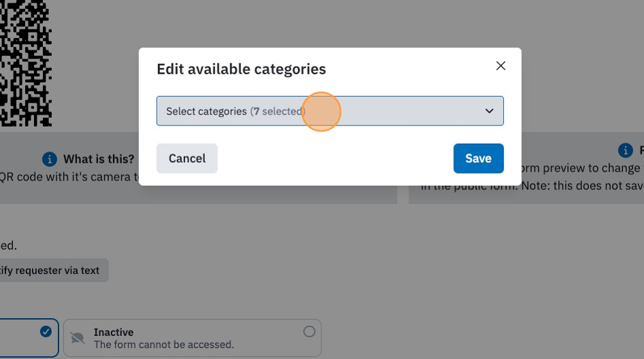The width and height of the screenshot is (644, 359).
Task: Save the selected categories
Action: click(479, 159)
